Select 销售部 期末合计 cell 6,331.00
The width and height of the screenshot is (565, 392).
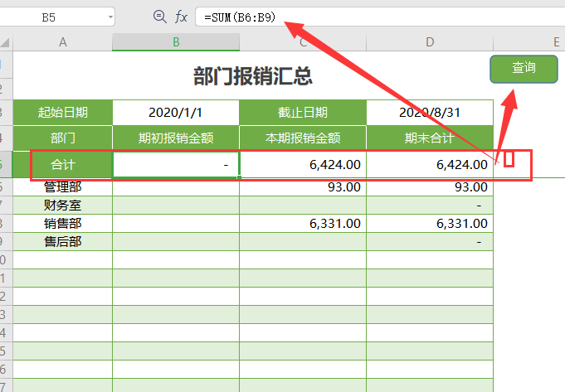(x=430, y=224)
